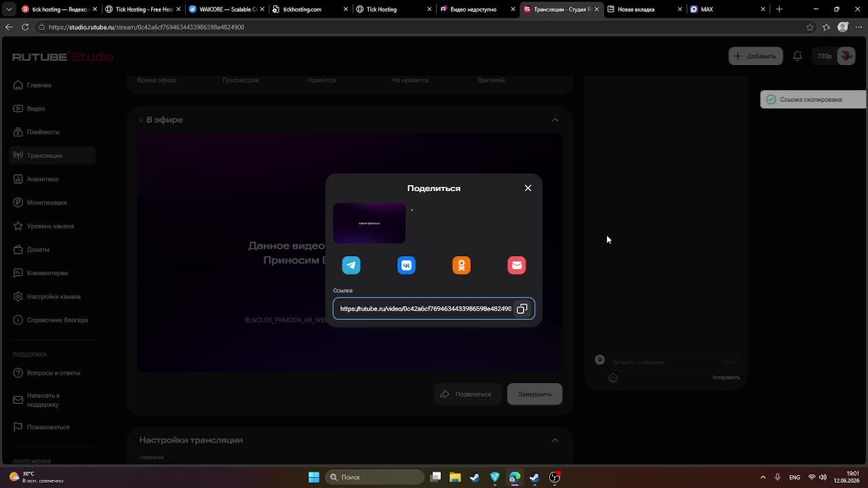Collapse the В эфире section chevron
Screen dimensions: 868x488
pyautogui.click(x=555, y=120)
